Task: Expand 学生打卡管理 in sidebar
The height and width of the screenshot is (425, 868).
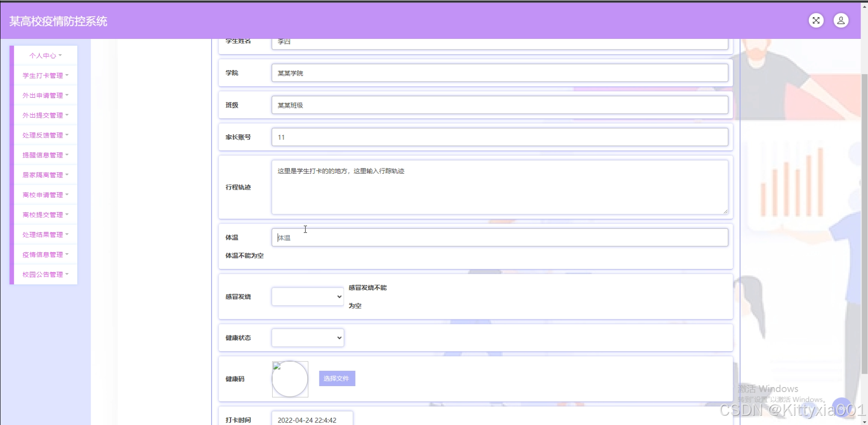Action: point(45,75)
